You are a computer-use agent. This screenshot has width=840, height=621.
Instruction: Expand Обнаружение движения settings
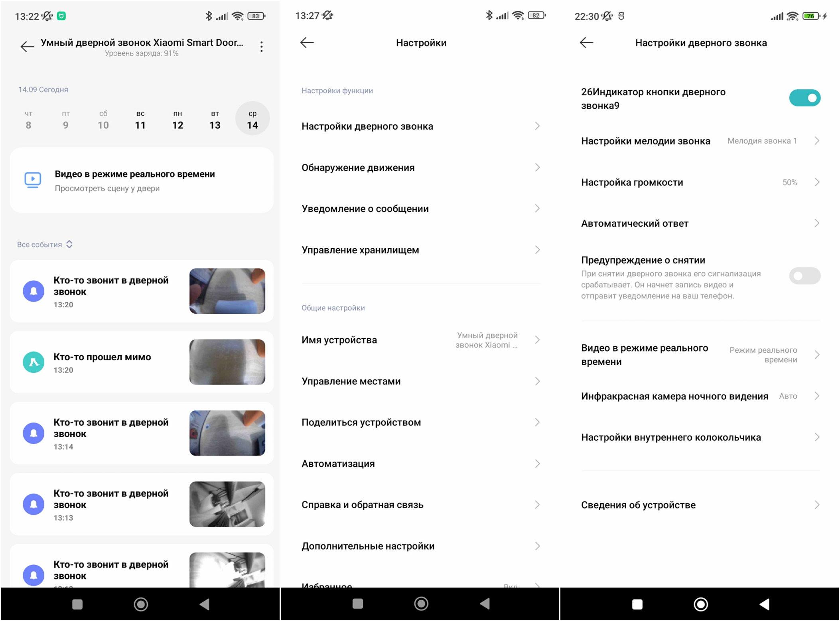tap(420, 168)
